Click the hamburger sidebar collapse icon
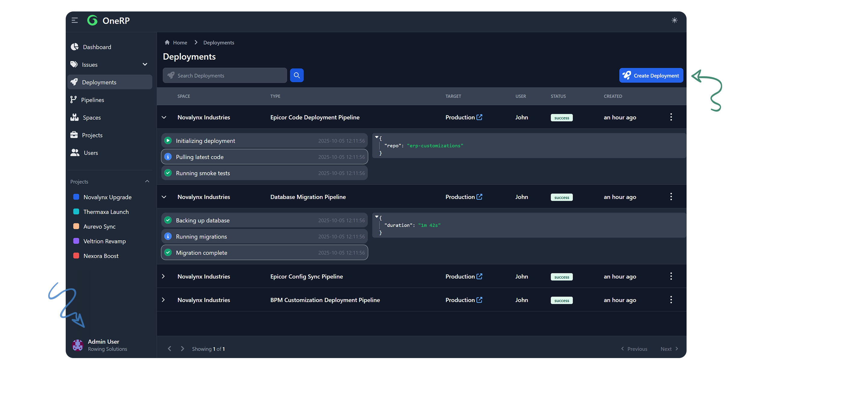Image resolution: width=868 pixels, height=403 pixels. click(x=75, y=21)
